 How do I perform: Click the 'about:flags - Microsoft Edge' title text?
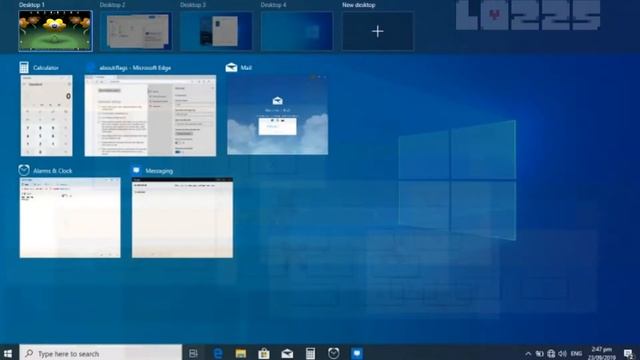tap(135, 68)
